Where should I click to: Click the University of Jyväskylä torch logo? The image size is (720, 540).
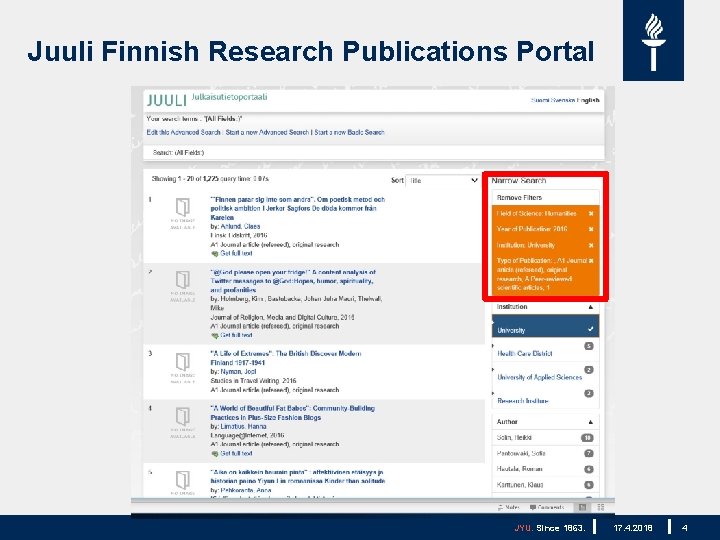point(653,40)
